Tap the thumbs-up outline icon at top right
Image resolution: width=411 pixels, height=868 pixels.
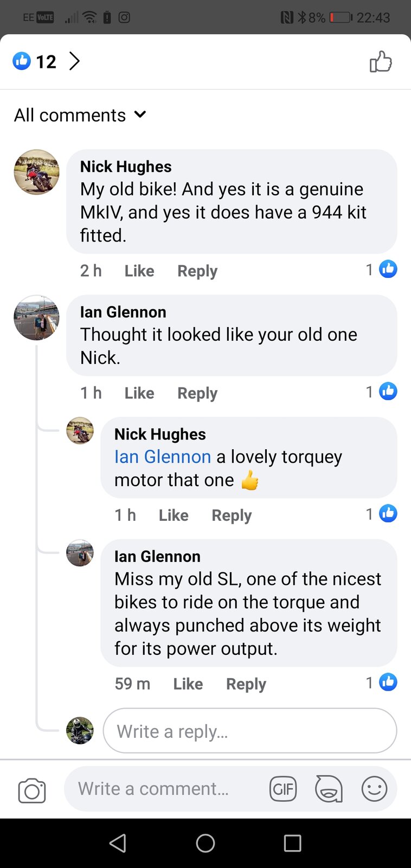[381, 62]
